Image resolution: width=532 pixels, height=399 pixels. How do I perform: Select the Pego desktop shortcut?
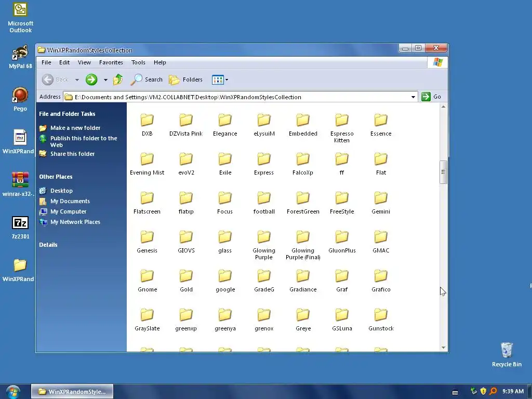pos(20,99)
